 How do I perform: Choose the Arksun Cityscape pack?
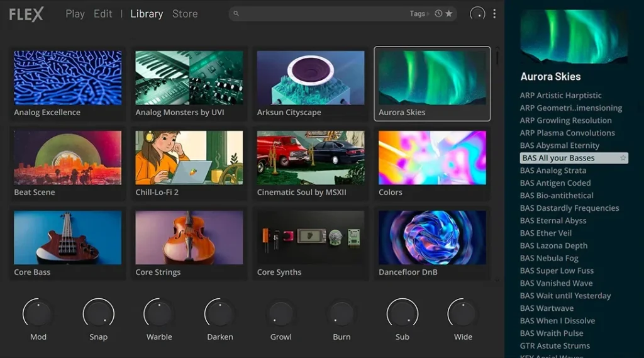click(311, 84)
